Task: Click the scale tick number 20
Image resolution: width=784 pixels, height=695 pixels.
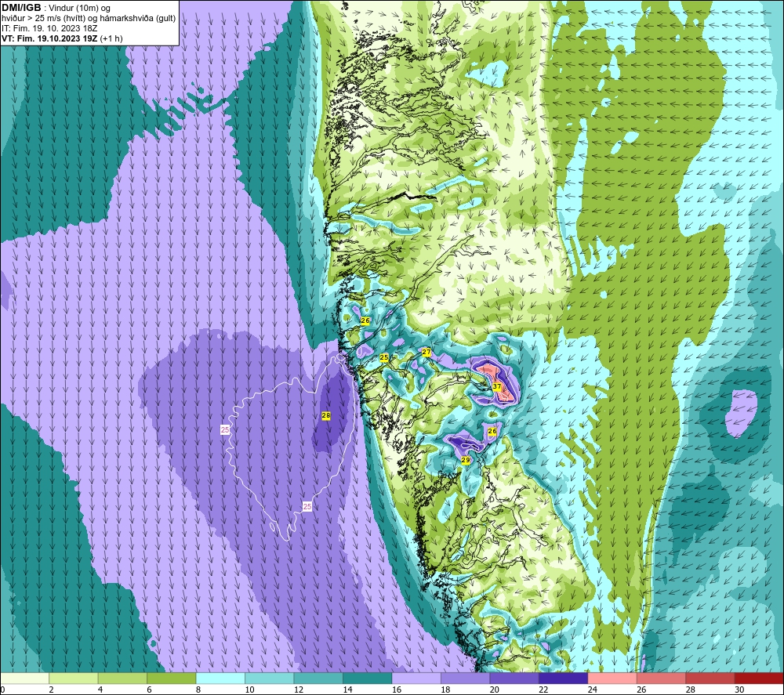Action: [495, 690]
